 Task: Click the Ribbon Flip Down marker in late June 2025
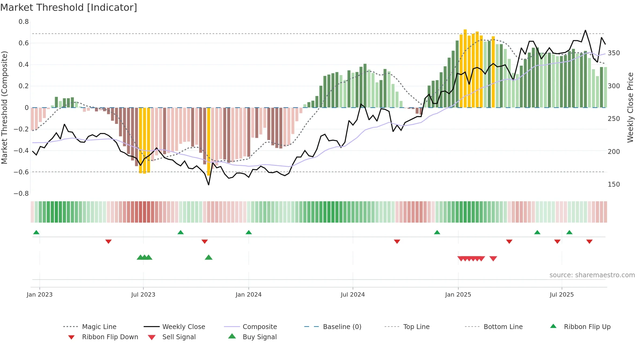pos(557,242)
